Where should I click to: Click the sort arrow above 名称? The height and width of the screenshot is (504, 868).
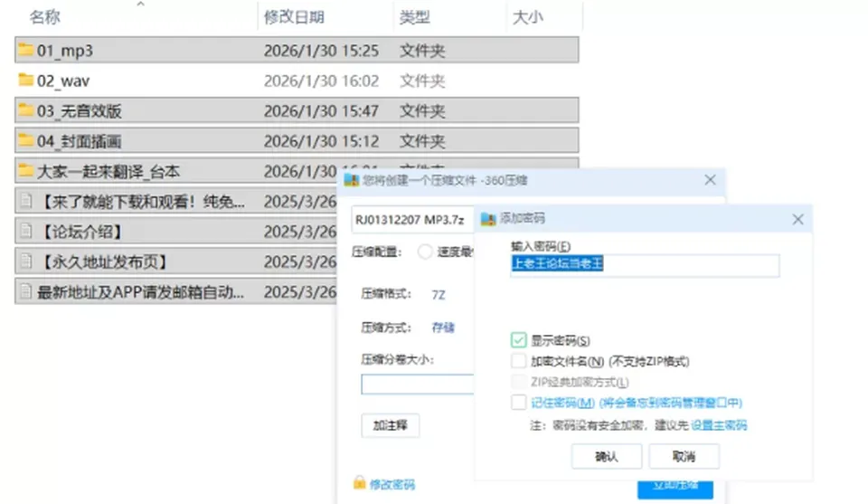[141, 4]
